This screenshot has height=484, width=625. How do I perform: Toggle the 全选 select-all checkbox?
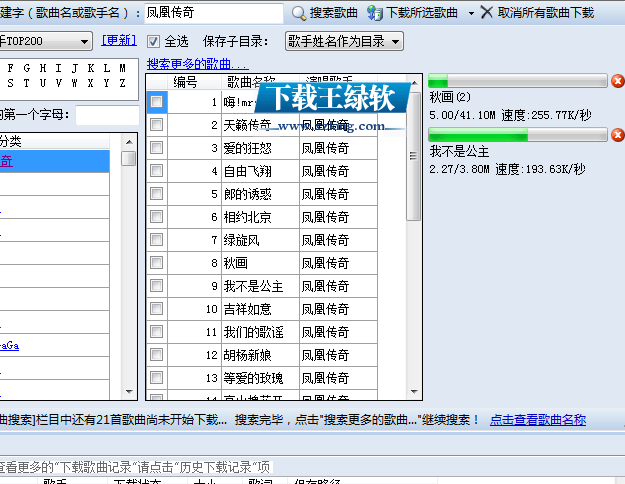point(153,41)
